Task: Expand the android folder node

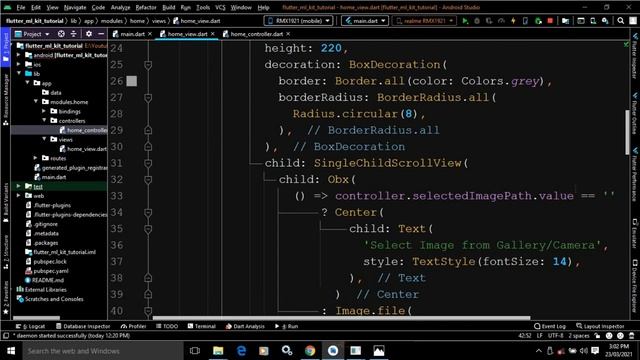Action: tap(19, 55)
